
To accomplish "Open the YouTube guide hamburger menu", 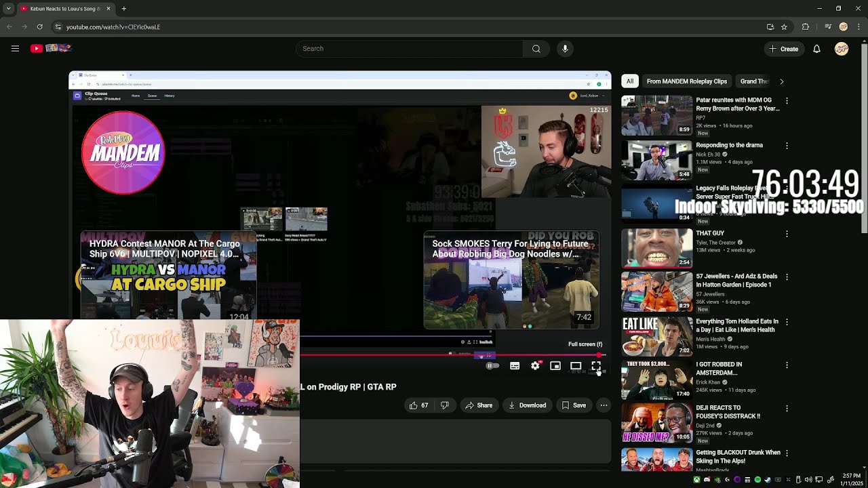I will pyautogui.click(x=15, y=48).
